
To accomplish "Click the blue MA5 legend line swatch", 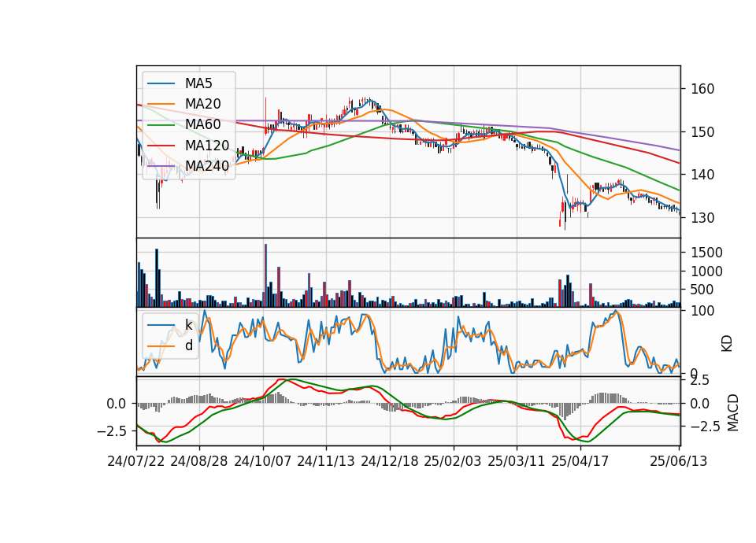I will point(161,83).
